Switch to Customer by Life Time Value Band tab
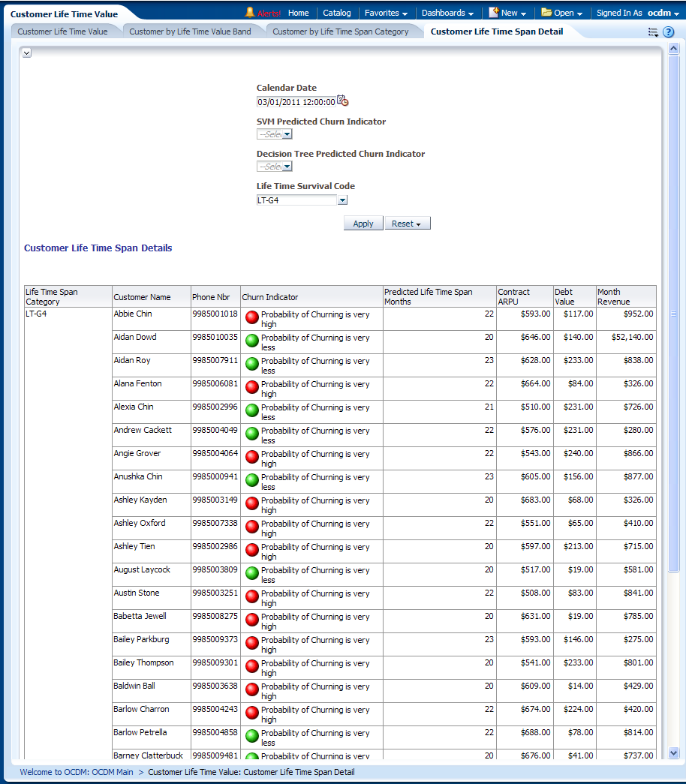This screenshot has width=686, height=784. (x=191, y=32)
